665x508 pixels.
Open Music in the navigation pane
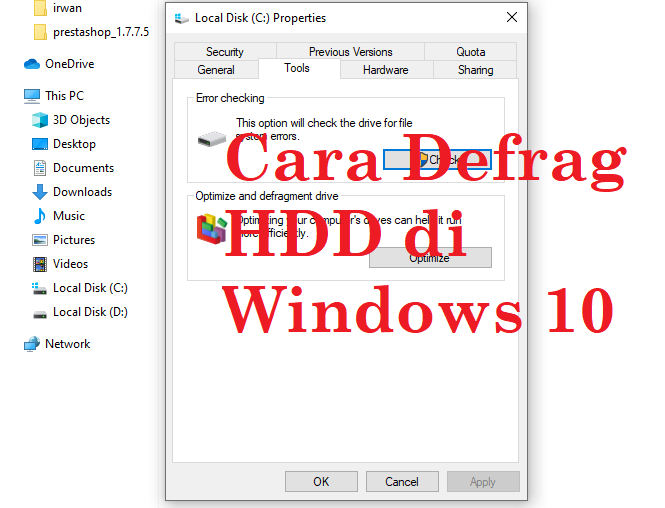[69, 216]
